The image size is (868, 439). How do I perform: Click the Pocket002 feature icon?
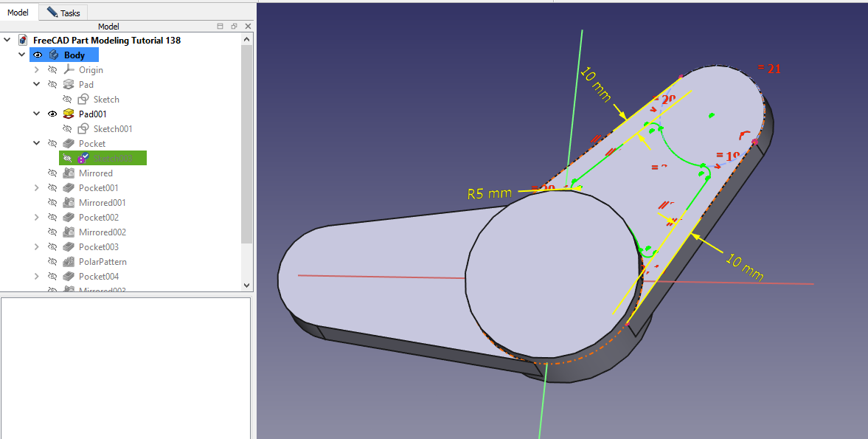(69, 218)
